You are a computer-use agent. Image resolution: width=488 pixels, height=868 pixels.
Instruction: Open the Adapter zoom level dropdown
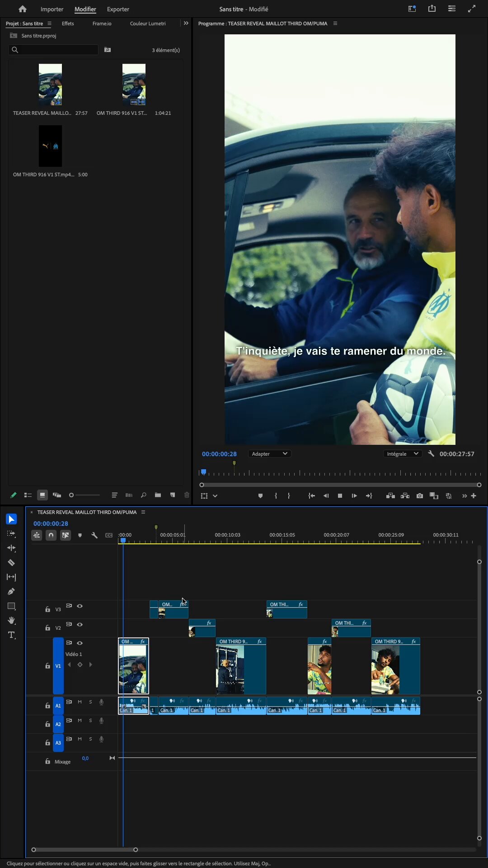pos(269,453)
